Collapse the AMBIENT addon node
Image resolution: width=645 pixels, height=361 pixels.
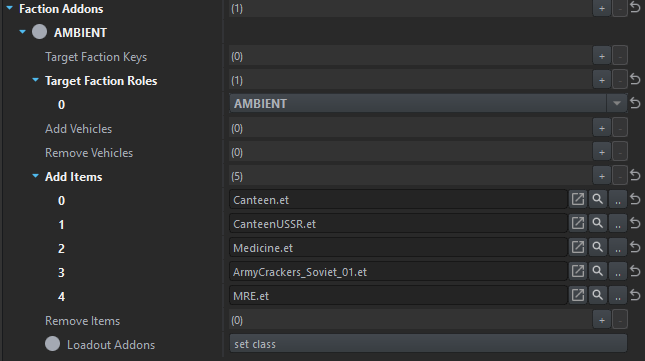pyautogui.click(x=23, y=32)
